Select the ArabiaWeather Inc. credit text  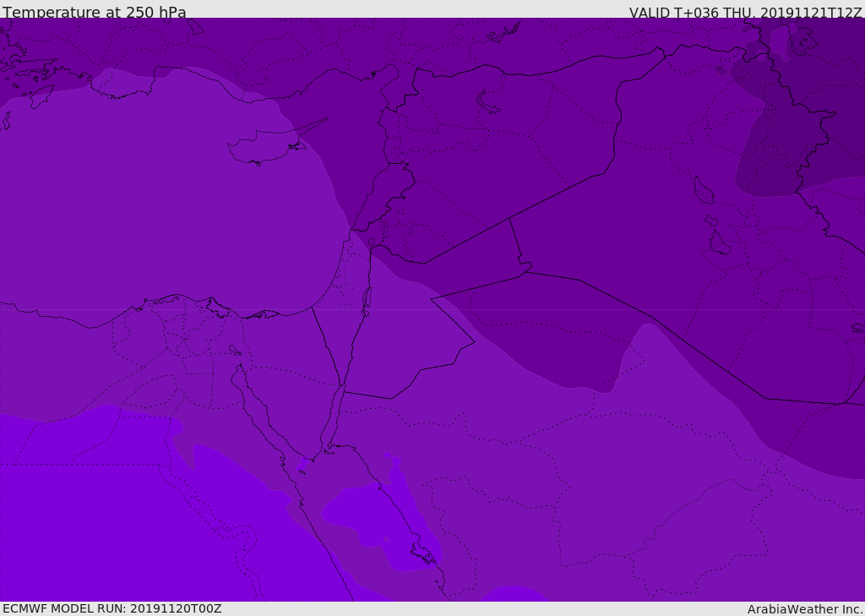[x=805, y=609]
